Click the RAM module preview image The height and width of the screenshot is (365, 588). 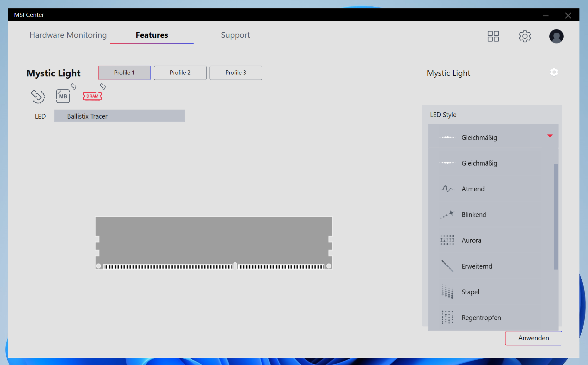pos(214,243)
